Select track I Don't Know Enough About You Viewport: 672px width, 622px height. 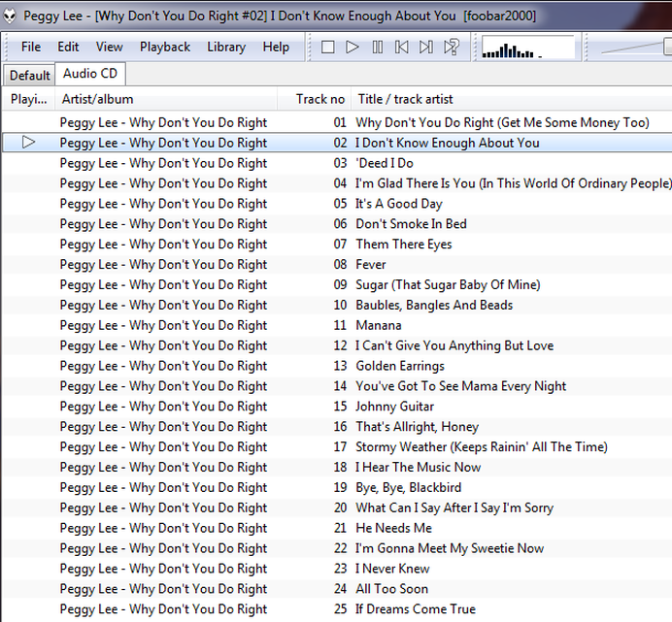[x=337, y=143]
